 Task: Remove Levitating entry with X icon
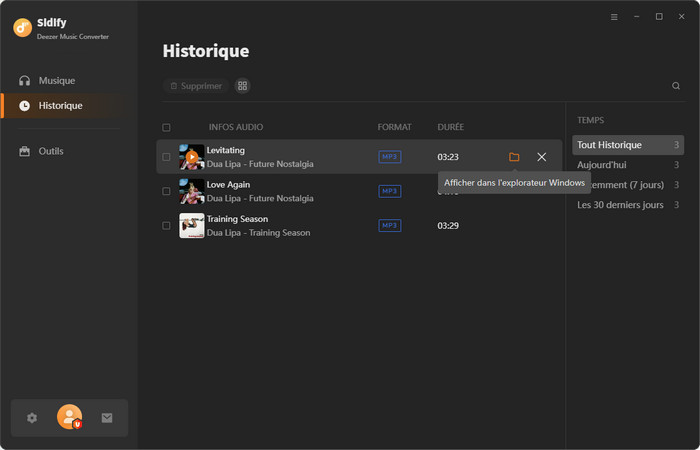[x=542, y=157]
